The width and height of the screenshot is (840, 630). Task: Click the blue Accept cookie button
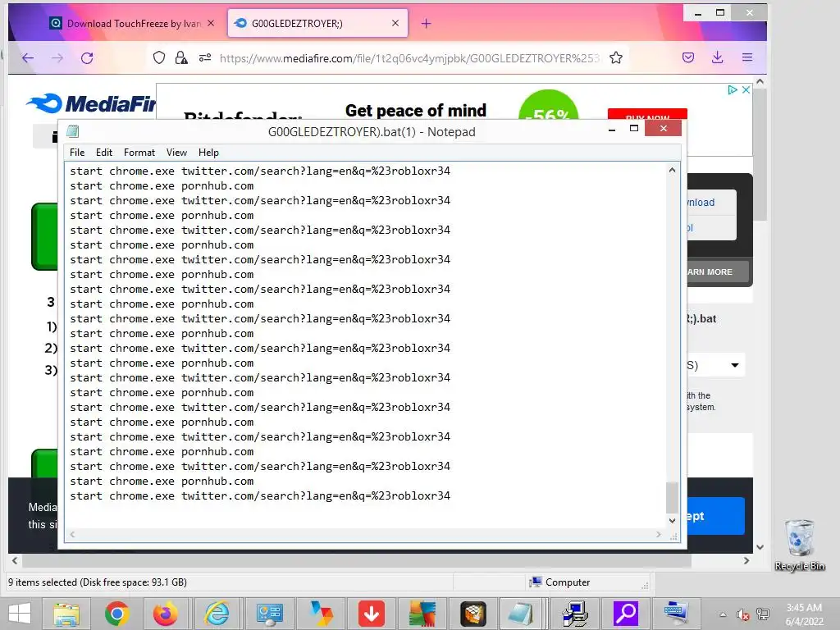pyautogui.click(x=715, y=516)
